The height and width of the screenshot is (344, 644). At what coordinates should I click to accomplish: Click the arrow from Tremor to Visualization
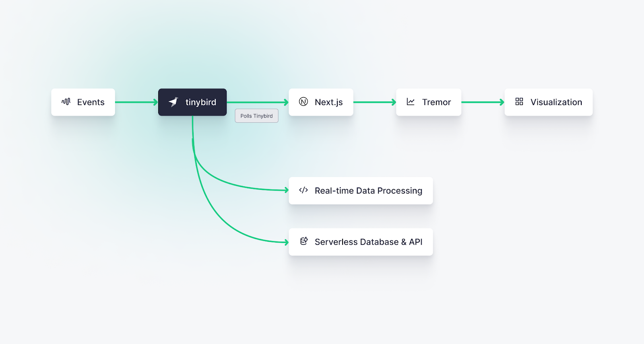point(482,102)
